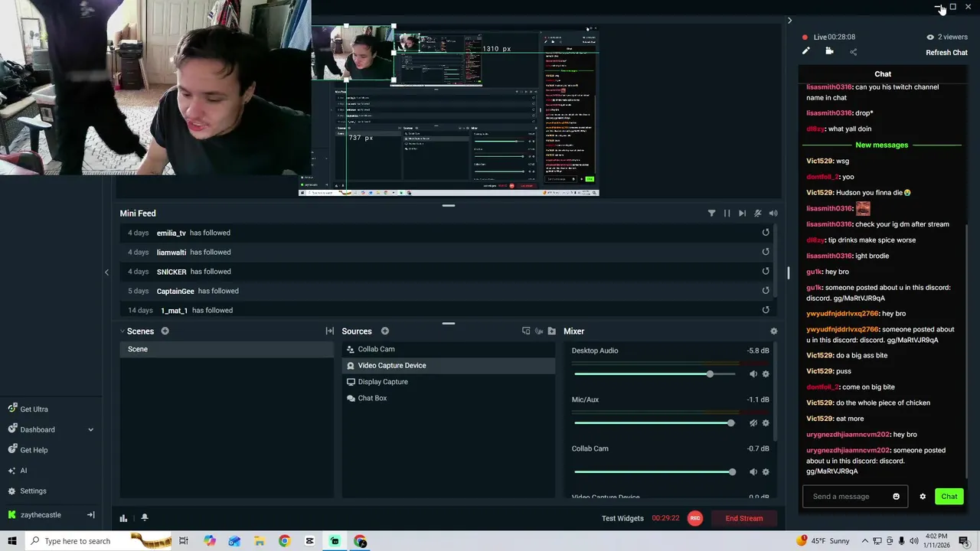Jump to the New messages divider in chat
Image resolution: width=980 pixels, height=551 pixels.
pyautogui.click(x=882, y=145)
